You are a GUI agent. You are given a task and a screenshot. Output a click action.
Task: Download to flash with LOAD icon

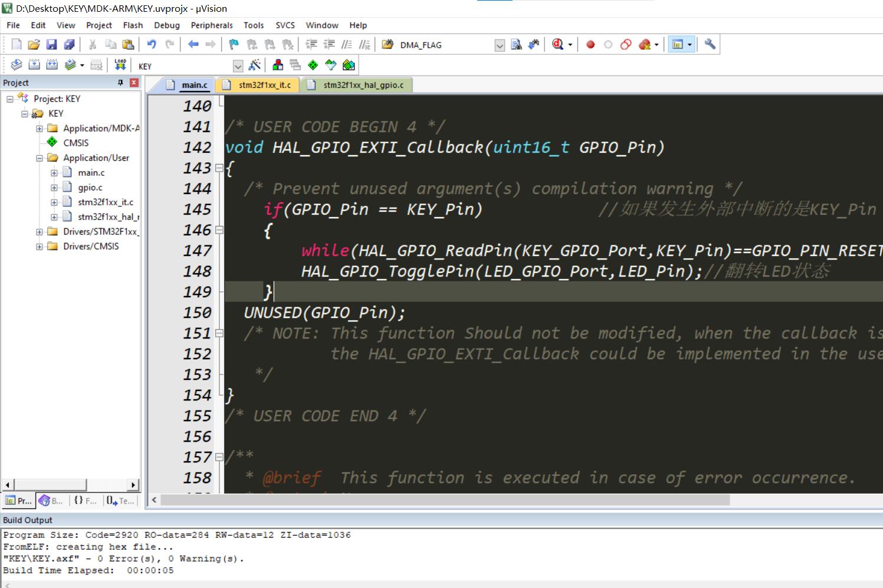(120, 65)
